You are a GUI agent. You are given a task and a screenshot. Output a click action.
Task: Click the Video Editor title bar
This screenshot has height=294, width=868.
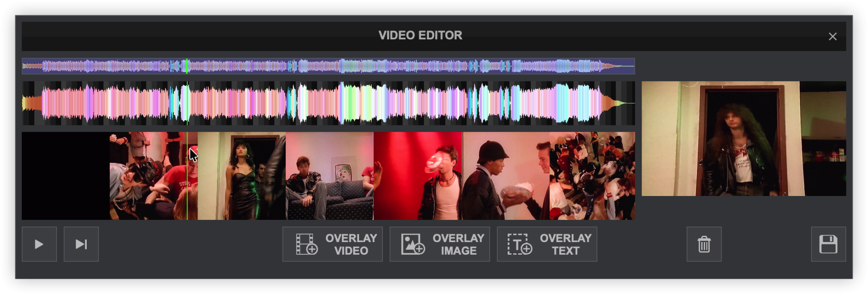point(420,36)
